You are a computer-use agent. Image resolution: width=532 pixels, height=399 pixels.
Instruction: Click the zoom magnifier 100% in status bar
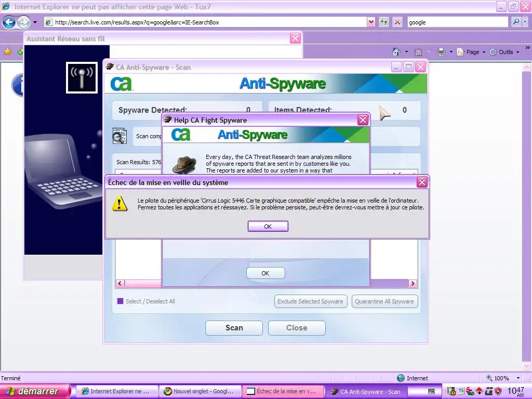497,378
